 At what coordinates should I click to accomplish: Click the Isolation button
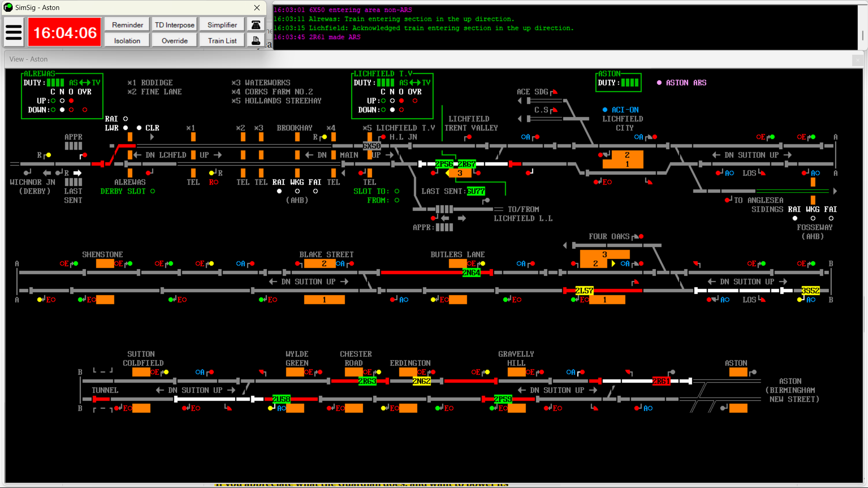127,40
